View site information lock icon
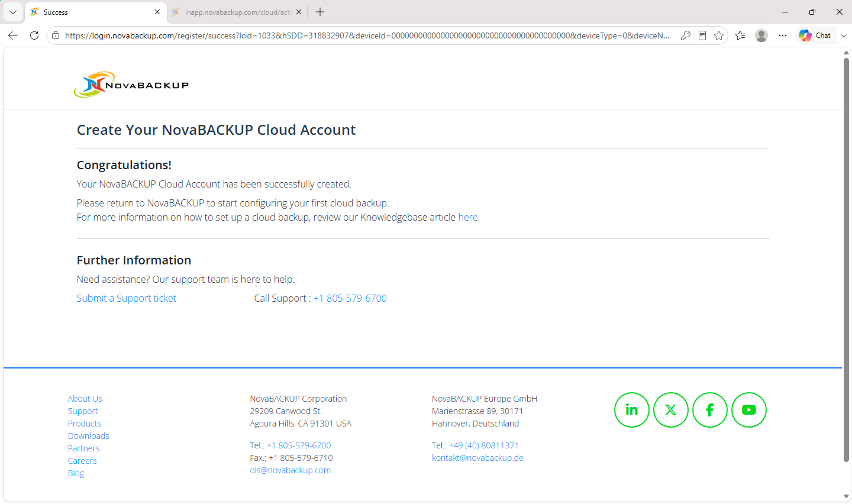Viewport: 852px width, 504px height. pos(56,35)
